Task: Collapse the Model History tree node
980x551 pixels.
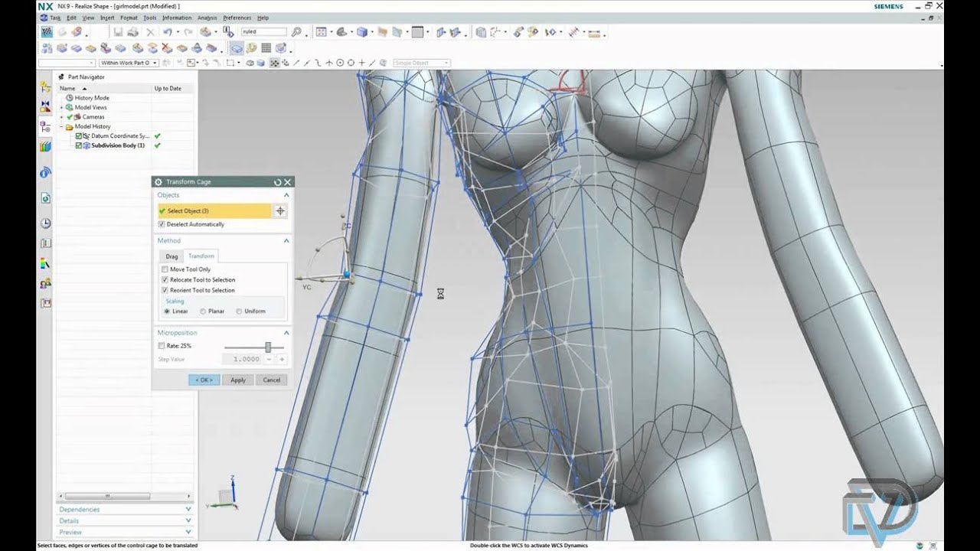Action: (x=61, y=126)
